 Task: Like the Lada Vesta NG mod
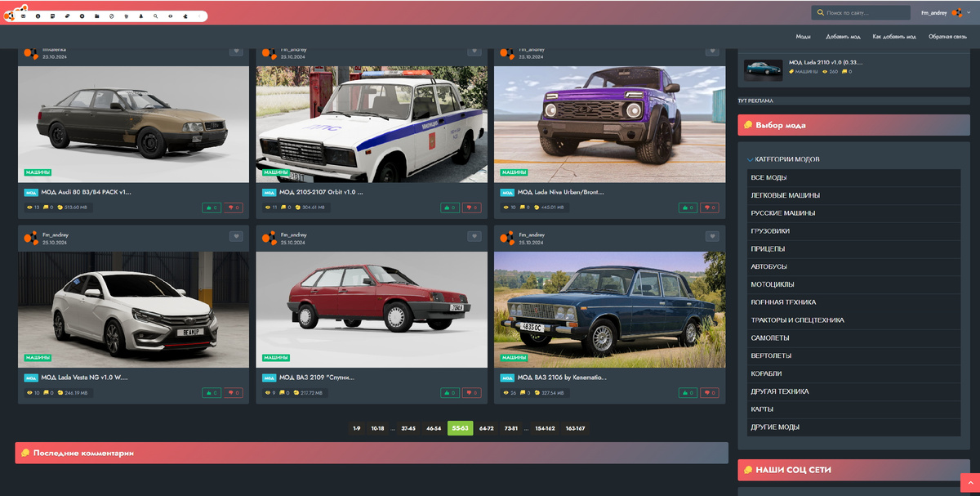[212, 393]
